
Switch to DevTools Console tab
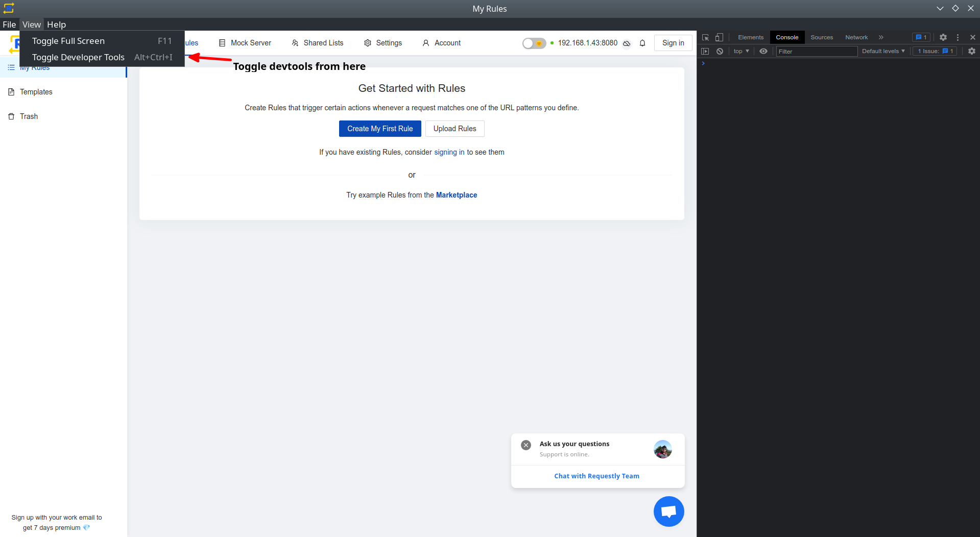point(787,37)
